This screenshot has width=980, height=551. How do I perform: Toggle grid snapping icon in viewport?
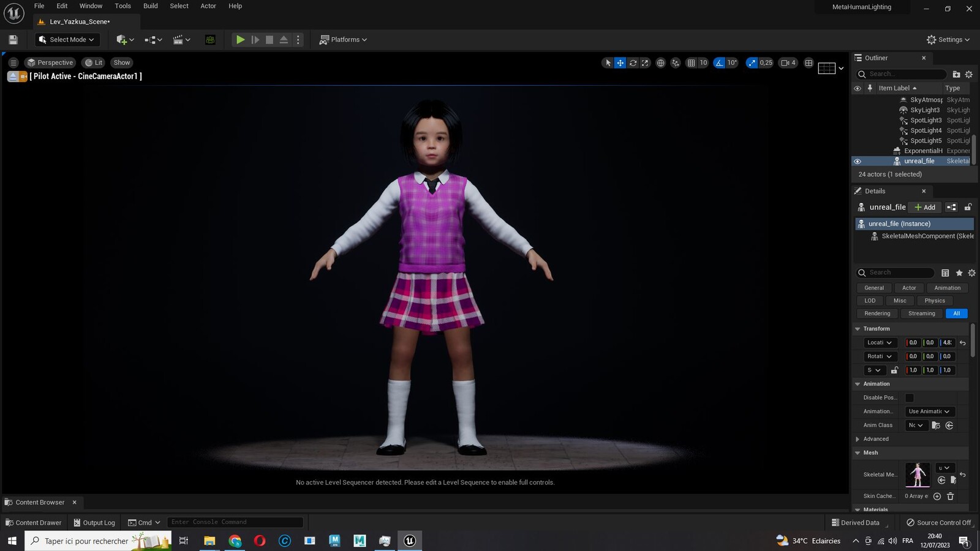(691, 62)
